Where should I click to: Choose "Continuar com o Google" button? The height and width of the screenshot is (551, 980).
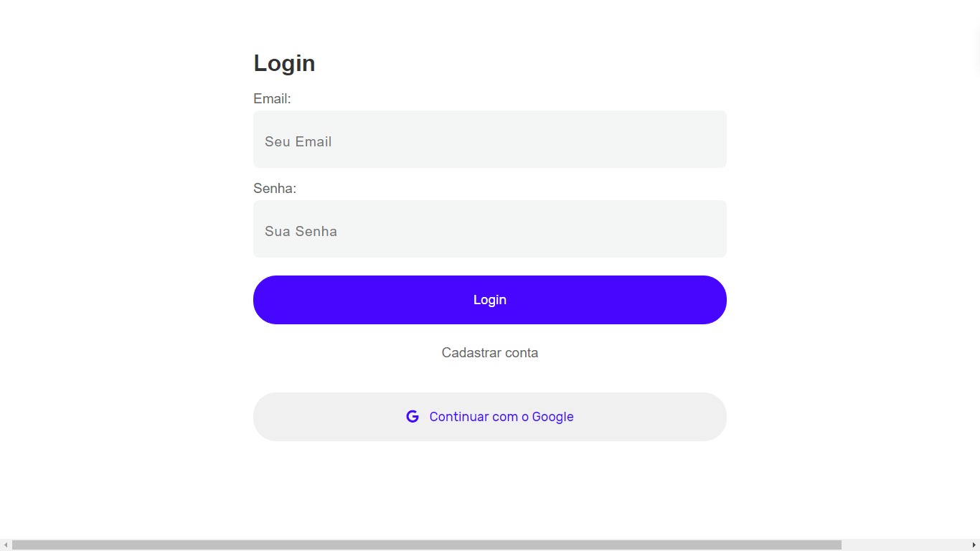[x=490, y=417]
